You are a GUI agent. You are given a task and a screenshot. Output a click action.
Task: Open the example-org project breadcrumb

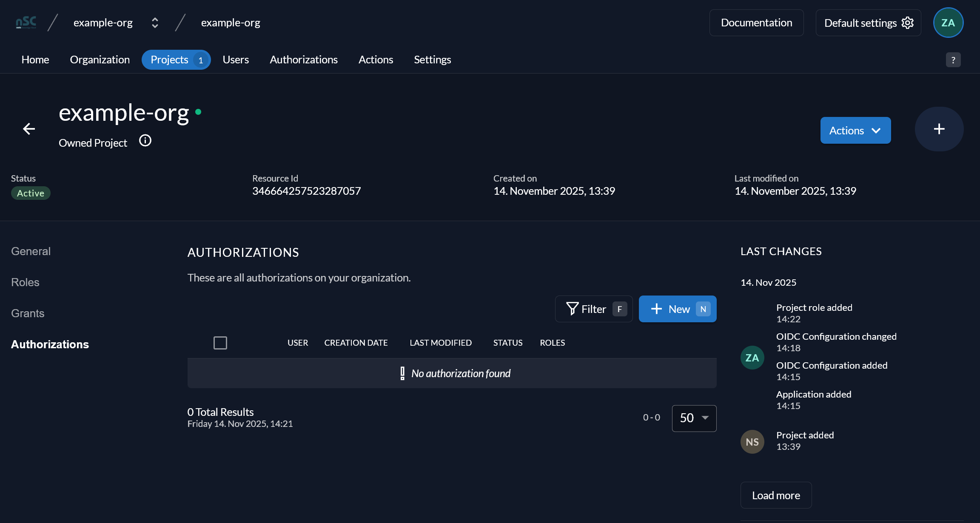pos(231,23)
